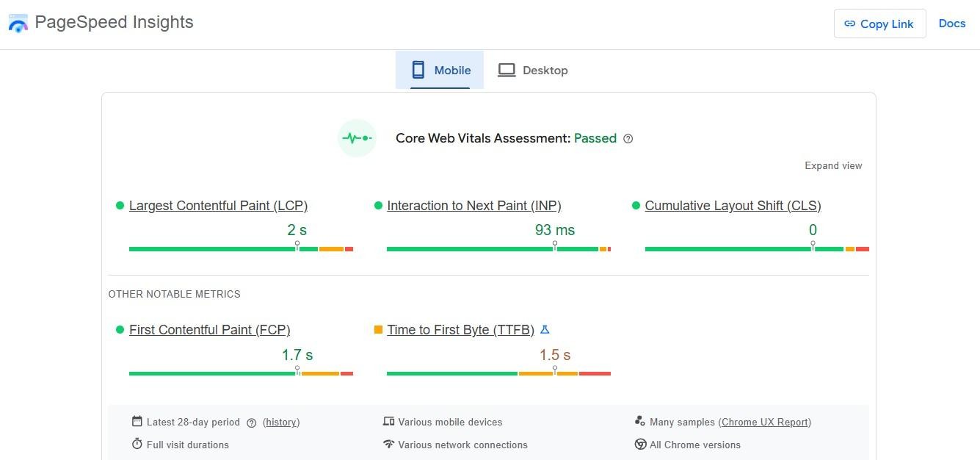Click Expand view

(833, 165)
